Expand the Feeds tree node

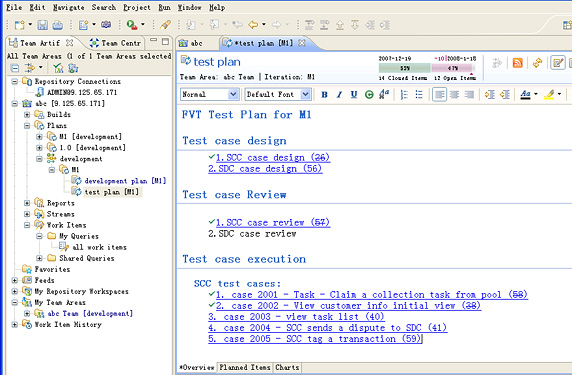[15, 280]
